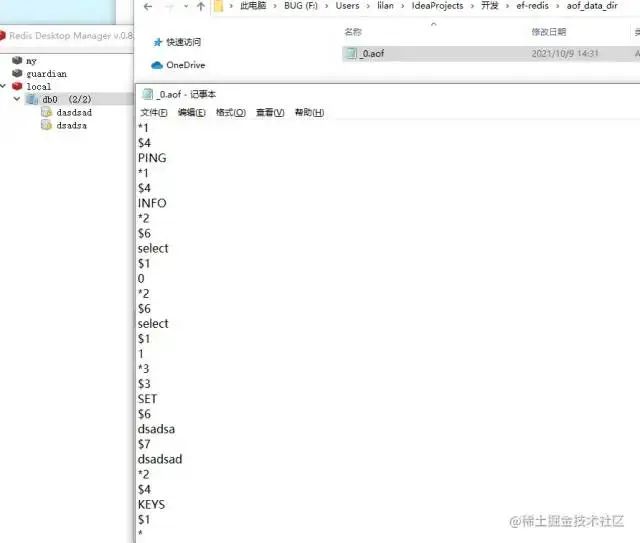Image resolution: width=640 pixels, height=543 pixels.
Task: Click the dsadsa key icon
Action: pos(47,125)
